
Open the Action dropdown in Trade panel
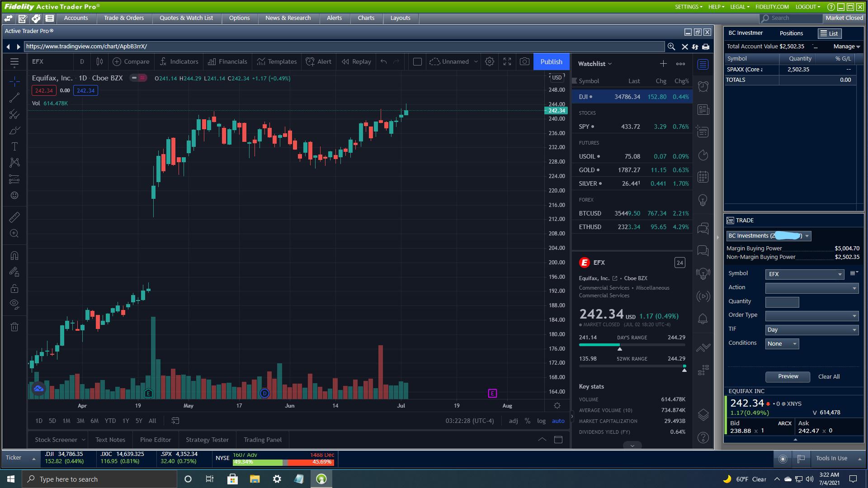811,288
